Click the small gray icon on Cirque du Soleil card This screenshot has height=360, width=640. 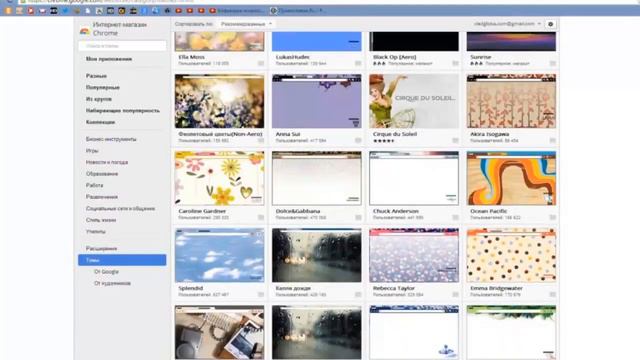tap(455, 140)
